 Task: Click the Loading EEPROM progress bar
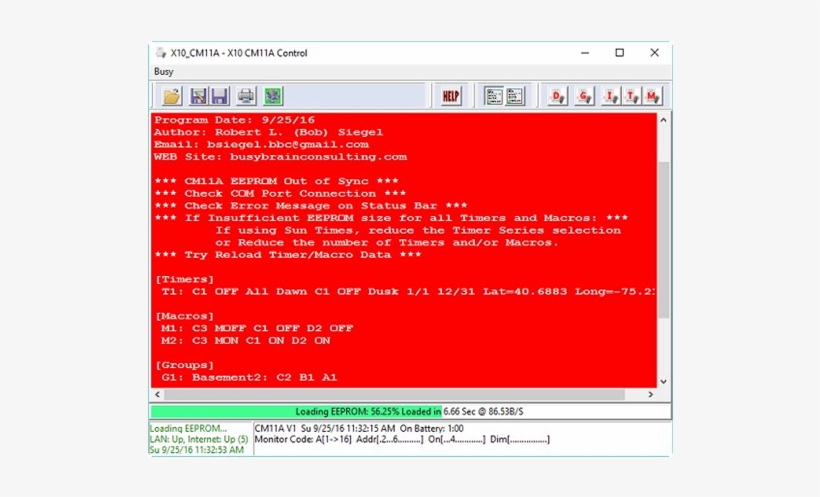[x=410, y=411]
